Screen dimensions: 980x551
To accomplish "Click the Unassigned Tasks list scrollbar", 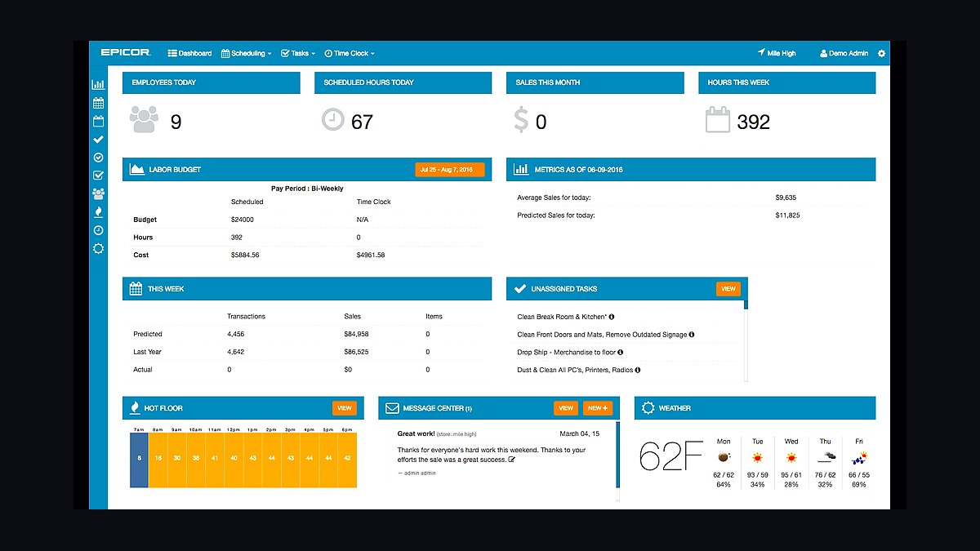I will (746, 341).
